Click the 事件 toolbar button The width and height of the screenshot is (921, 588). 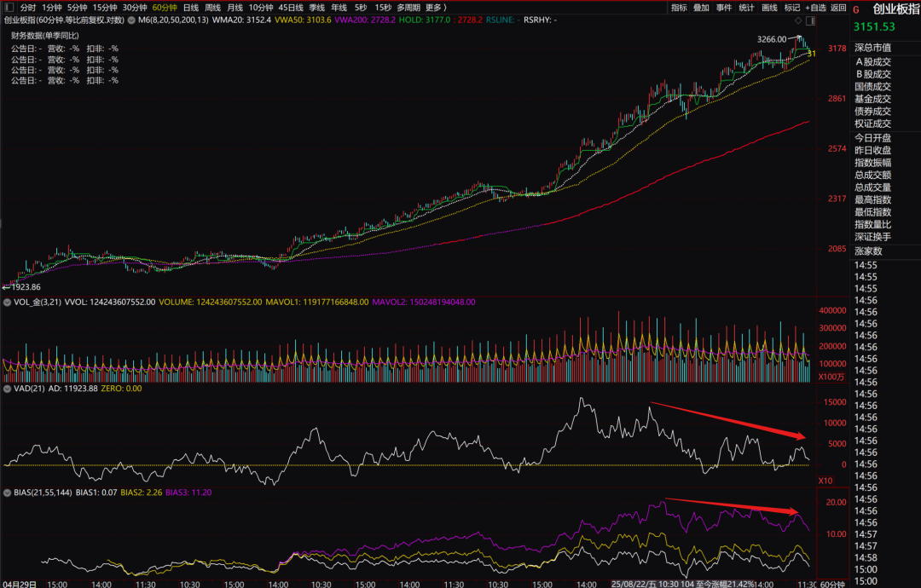click(x=724, y=8)
